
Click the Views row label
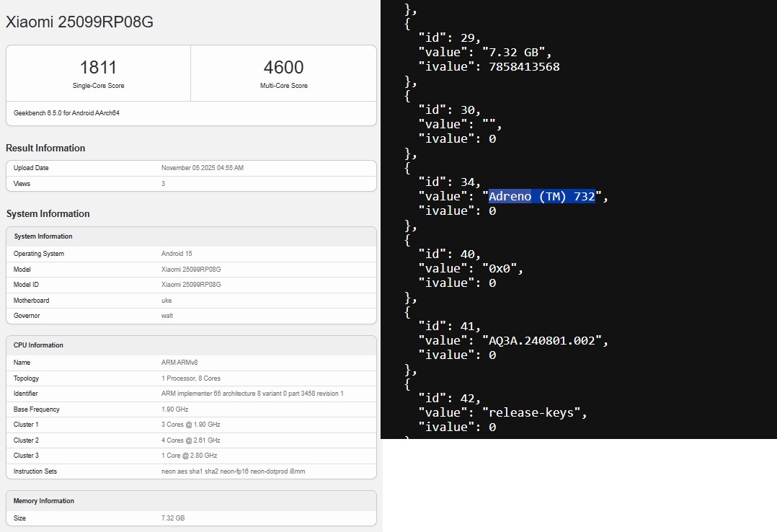click(22, 184)
